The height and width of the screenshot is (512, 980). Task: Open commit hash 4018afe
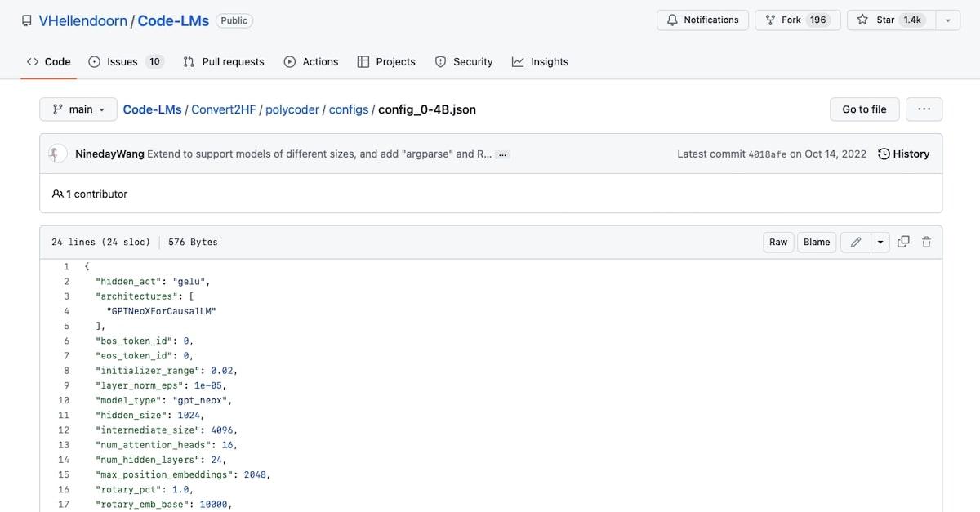[x=768, y=154]
